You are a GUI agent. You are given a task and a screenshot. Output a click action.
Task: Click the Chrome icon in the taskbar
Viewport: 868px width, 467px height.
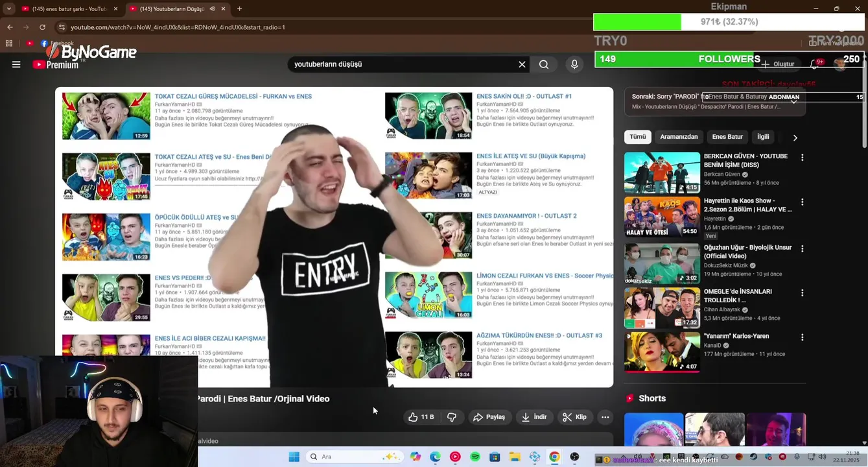coord(554,457)
